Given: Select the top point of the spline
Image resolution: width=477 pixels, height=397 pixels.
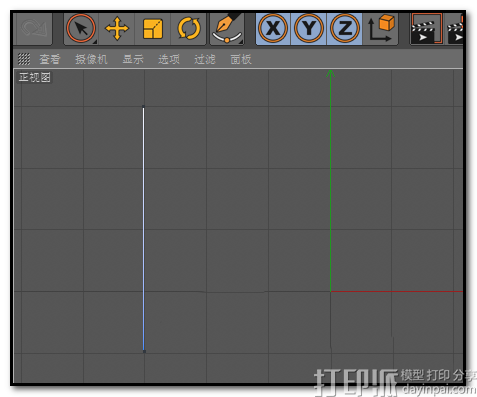Looking at the screenshot, I should pos(144,107).
